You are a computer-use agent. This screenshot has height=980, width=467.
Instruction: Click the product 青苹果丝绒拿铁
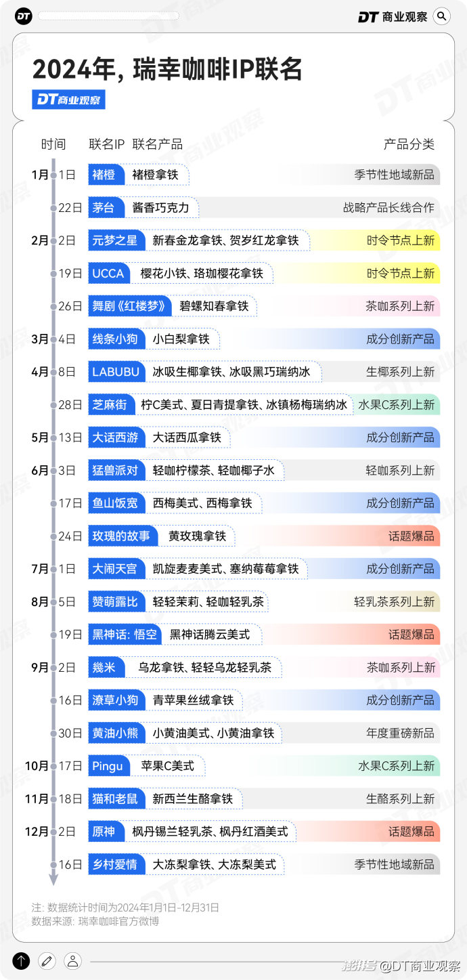tap(193, 700)
